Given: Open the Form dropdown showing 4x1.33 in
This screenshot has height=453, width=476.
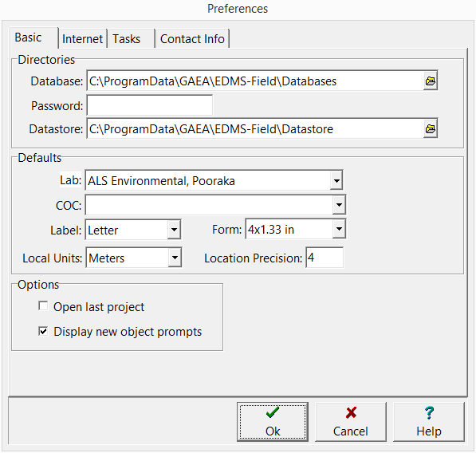Looking at the screenshot, I should click(339, 229).
